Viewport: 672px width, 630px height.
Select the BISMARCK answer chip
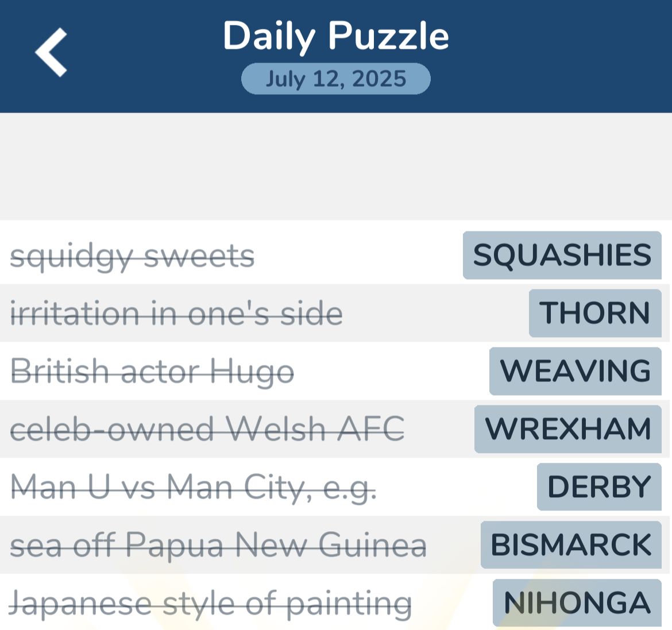coord(571,545)
